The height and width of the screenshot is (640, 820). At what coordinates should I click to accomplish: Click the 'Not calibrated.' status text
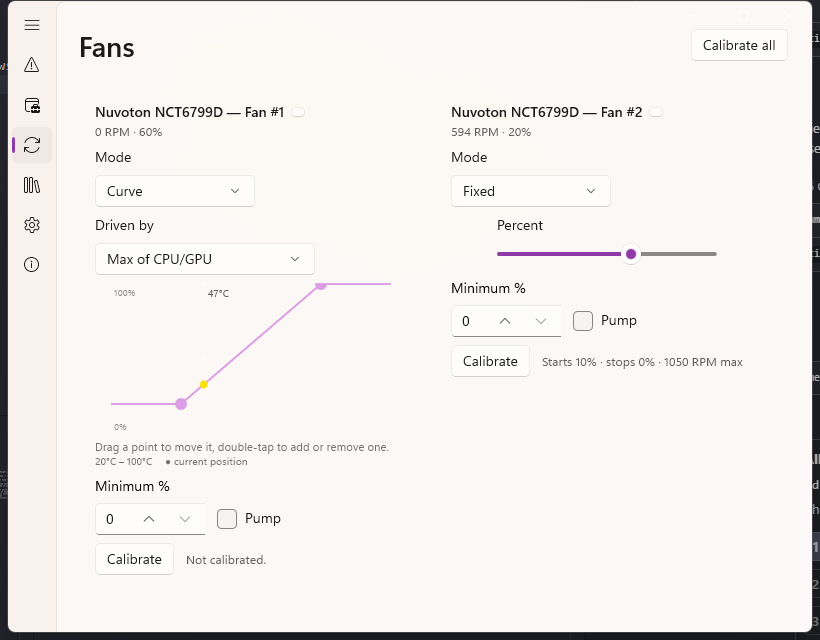point(226,560)
